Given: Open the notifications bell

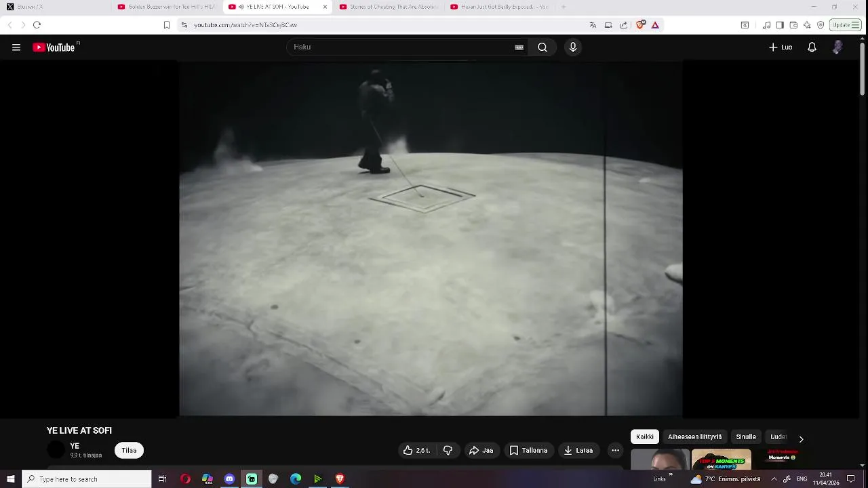Looking at the screenshot, I should [812, 47].
